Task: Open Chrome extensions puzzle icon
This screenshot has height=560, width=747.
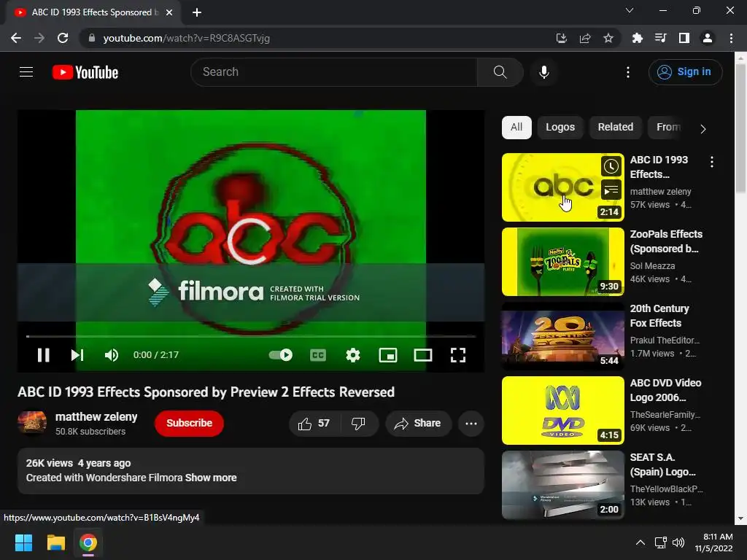Action: point(637,38)
